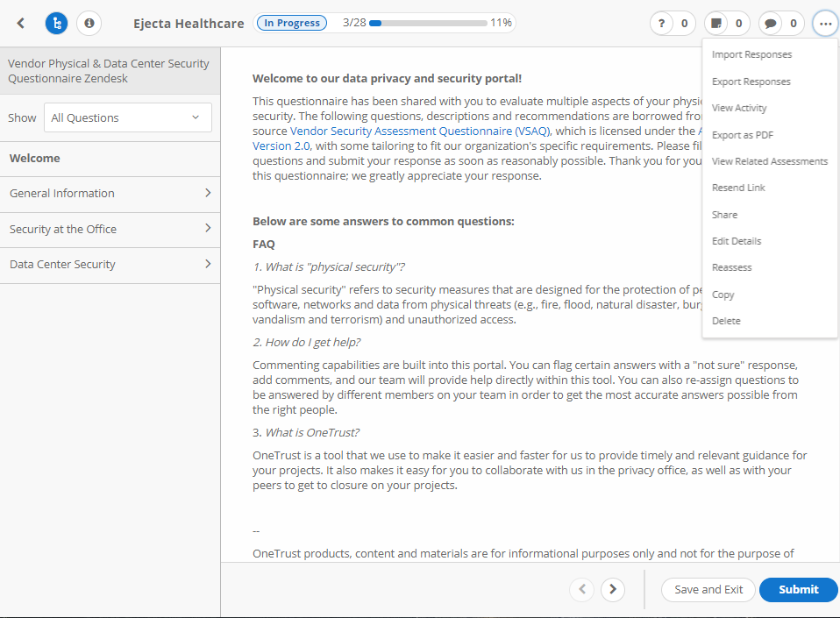
Task: Click the previous page arrow icon
Action: coord(581,589)
